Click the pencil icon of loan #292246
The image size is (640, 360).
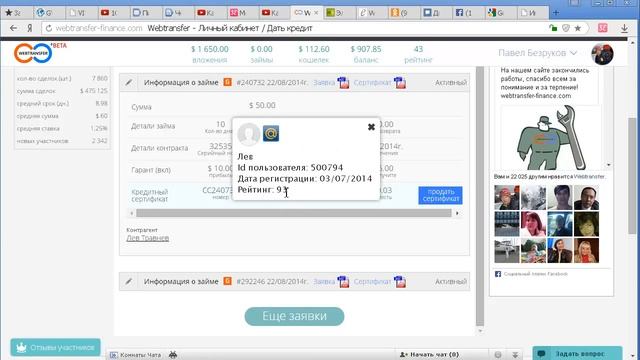click(x=129, y=282)
